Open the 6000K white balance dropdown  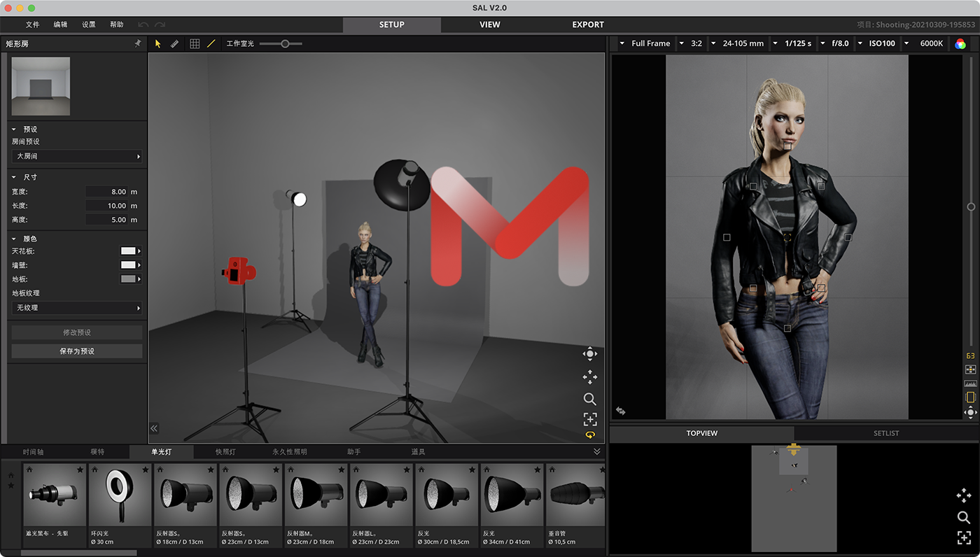(x=924, y=43)
